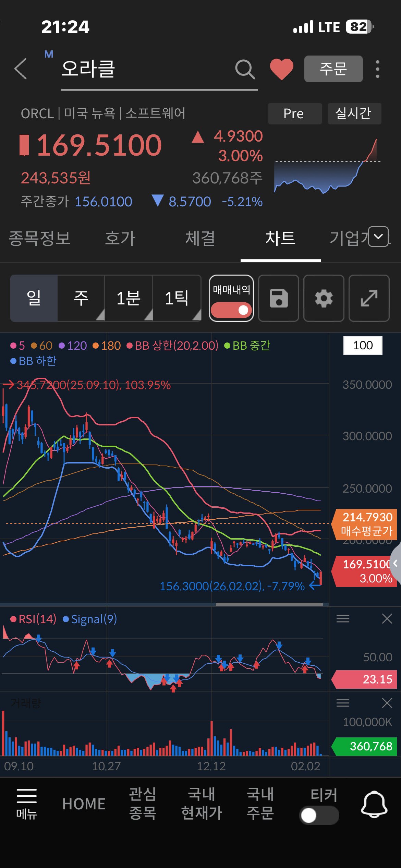Click the 120-day moving average legend
This screenshot has height=868, width=401.
73,346
